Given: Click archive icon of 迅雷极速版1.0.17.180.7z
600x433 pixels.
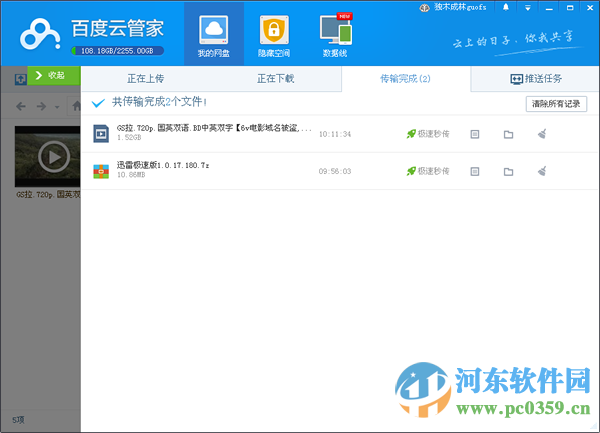Looking at the screenshot, I should 101,171.
